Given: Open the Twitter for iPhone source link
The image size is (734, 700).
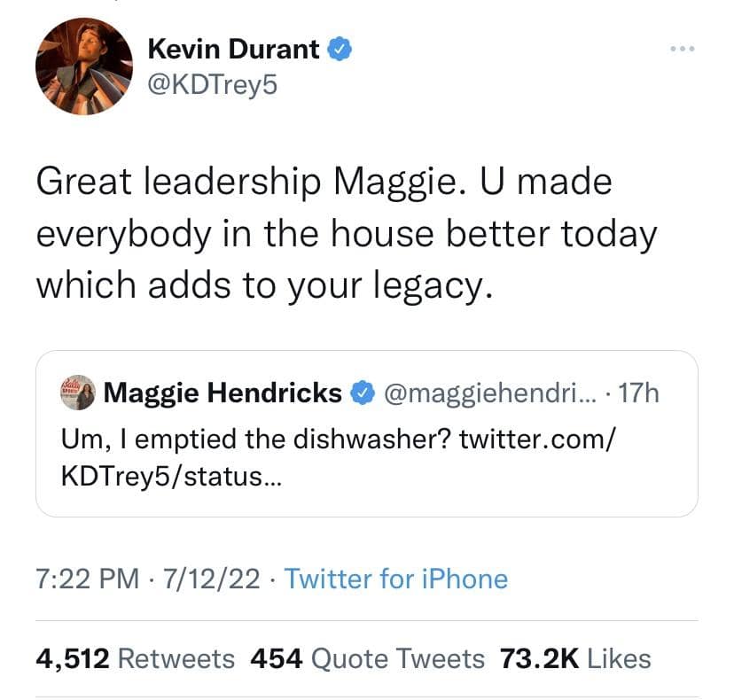Looking at the screenshot, I should click(x=396, y=579).
